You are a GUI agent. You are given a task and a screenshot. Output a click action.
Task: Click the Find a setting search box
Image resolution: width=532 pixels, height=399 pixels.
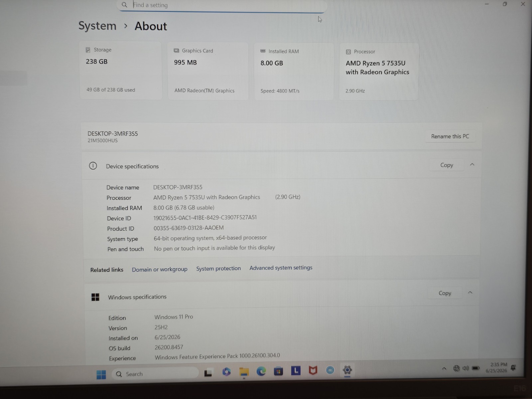click(x=221, y=6)
